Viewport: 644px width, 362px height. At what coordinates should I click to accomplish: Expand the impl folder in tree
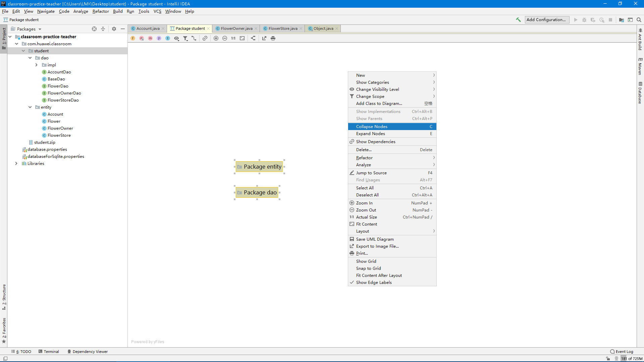[37, 65]
